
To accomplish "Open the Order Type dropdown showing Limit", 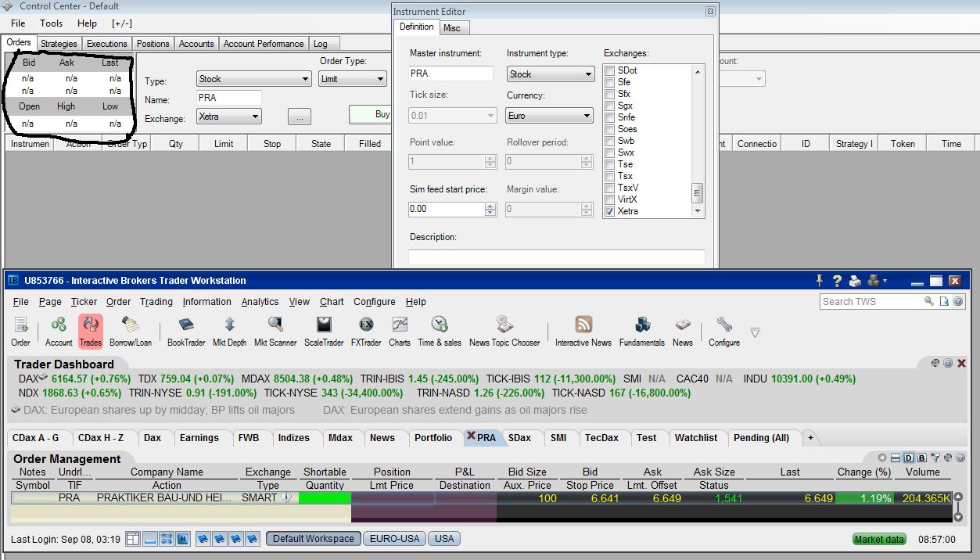I will [353, 79].
